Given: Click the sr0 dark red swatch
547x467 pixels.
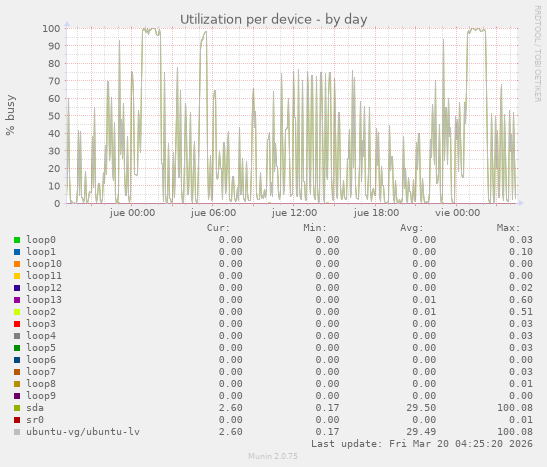Looking at the screenshot, I should (x=17, y=420).
